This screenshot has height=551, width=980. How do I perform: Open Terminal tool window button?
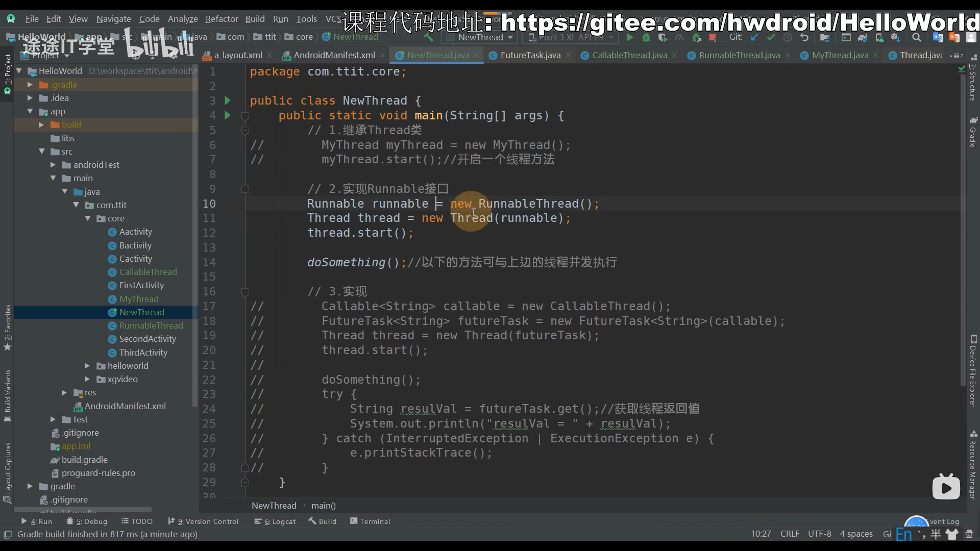tap(370, 521)
